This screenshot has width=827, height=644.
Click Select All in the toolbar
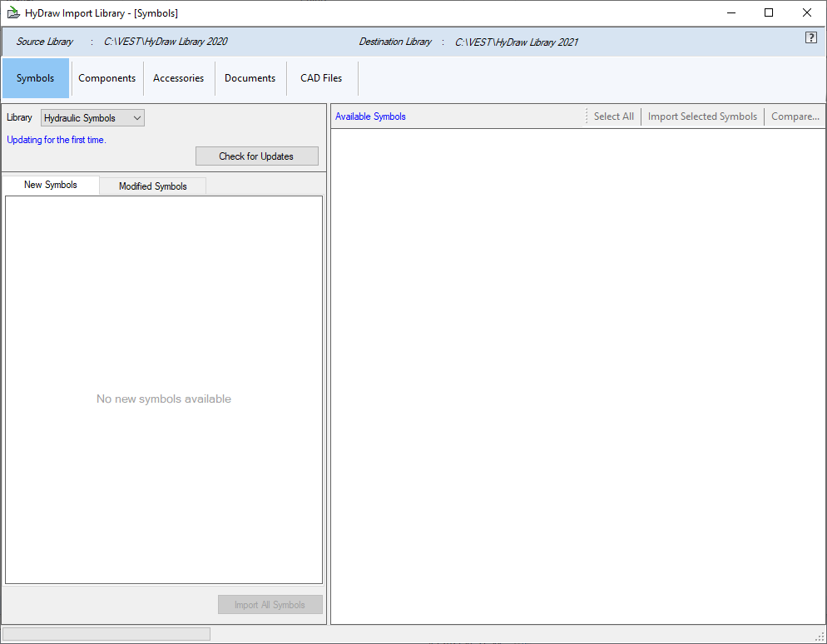[613, 116]
